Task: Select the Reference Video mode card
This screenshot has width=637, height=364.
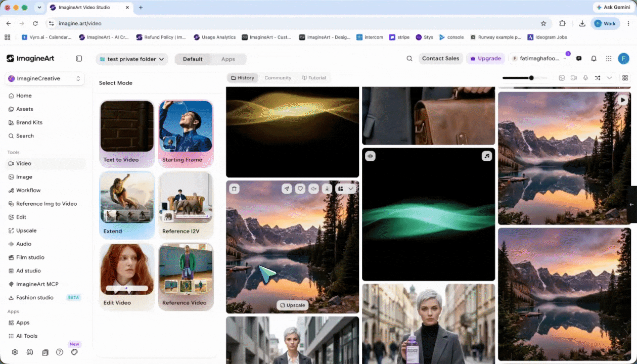Action: [x=186, y=277]
